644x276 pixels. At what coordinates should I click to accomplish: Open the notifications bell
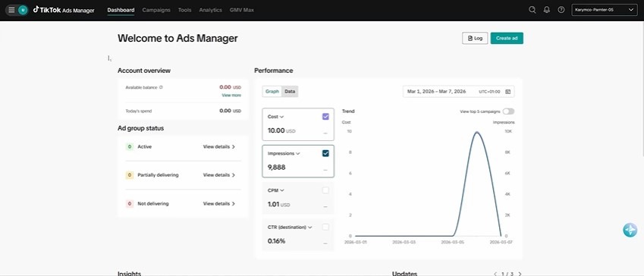click(x=547, y=10)
